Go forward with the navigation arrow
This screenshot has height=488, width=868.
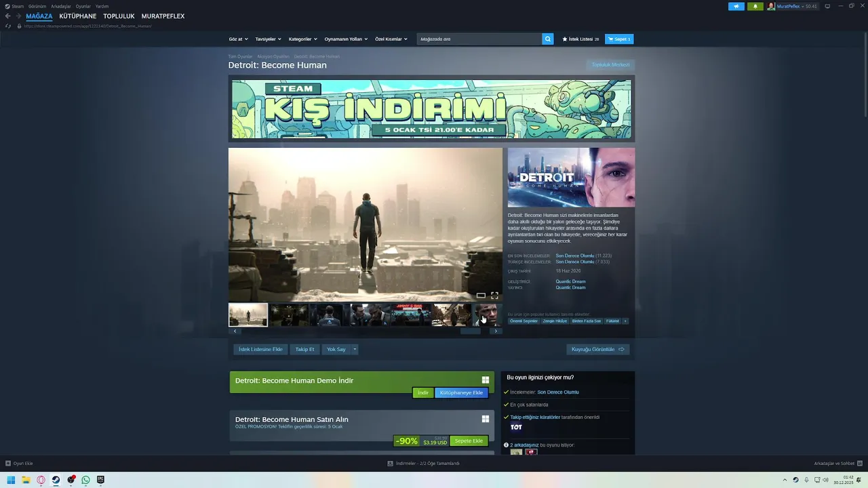point(18,16)
